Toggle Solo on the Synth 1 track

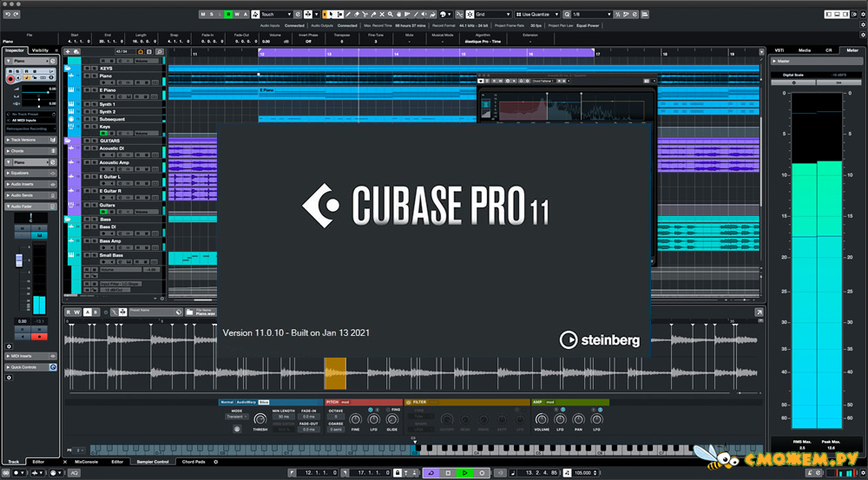94,104
